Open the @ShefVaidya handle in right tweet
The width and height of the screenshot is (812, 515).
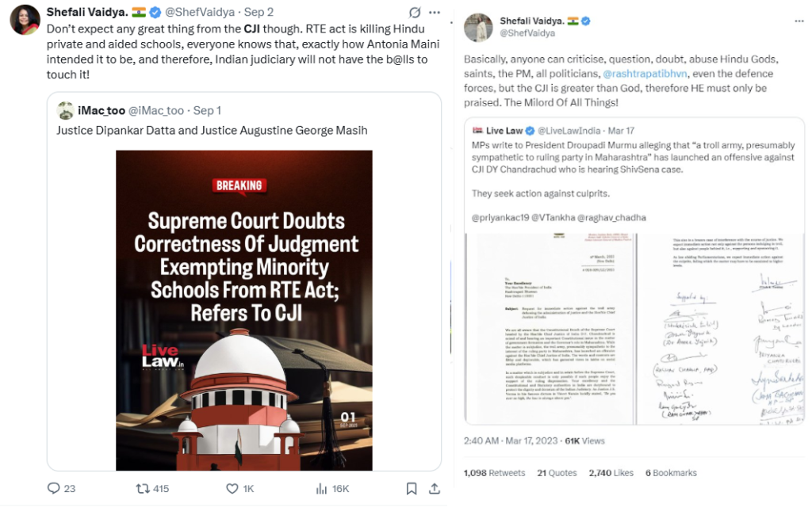coord(527,33)
